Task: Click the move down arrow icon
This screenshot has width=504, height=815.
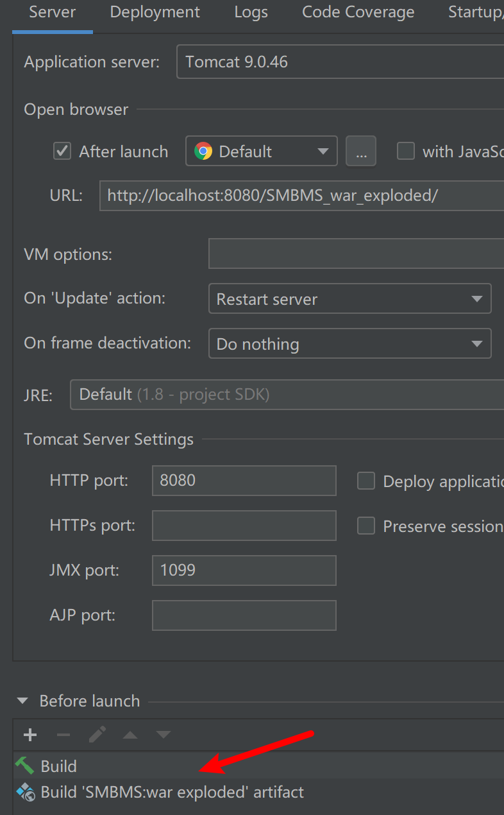Action: click(x=164, y=735)
